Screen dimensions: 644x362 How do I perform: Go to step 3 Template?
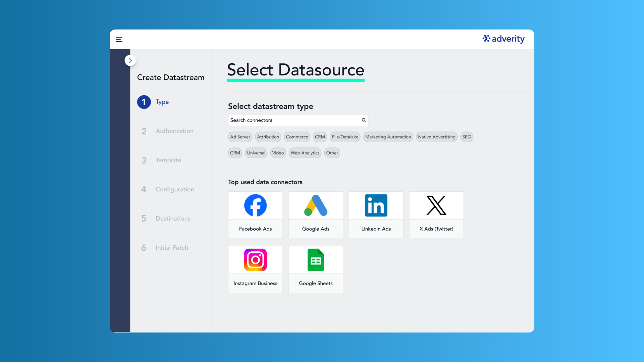coord(161,160)
